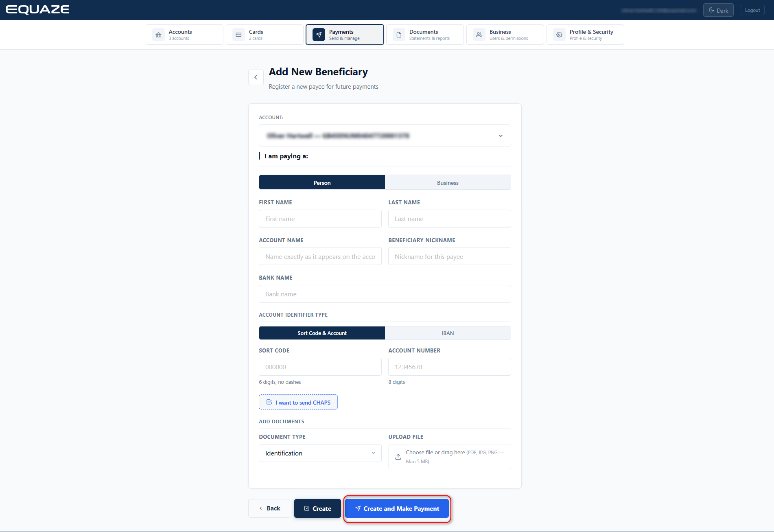Open the Payments tab

(x=345, y=35)
